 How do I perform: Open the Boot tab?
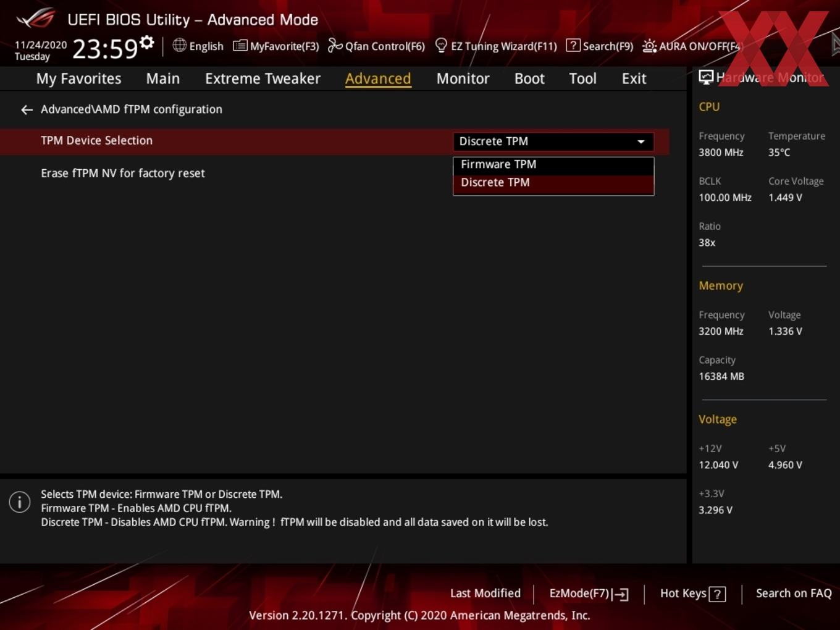[529, 78]
